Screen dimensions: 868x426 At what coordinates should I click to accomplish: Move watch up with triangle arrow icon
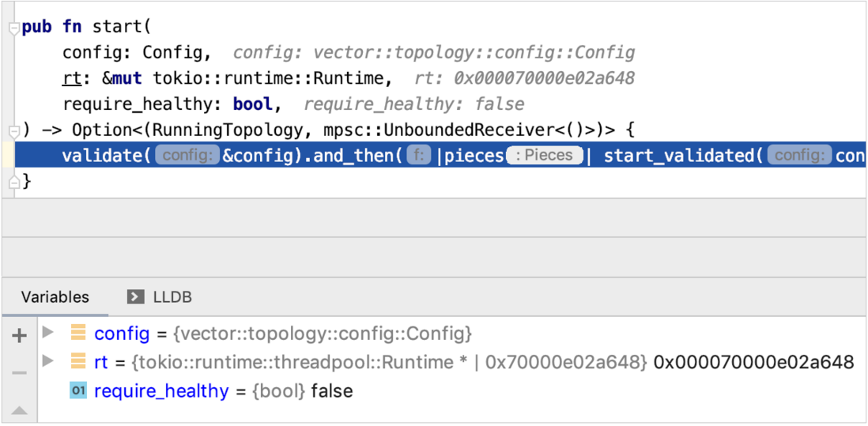pos(20,410)
